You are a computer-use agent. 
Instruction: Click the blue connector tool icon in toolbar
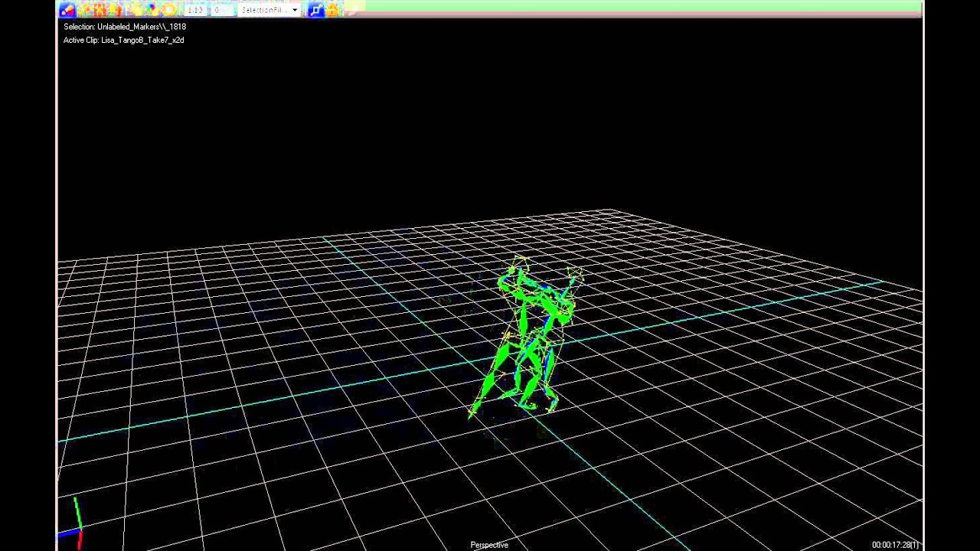tap(315, 10)
